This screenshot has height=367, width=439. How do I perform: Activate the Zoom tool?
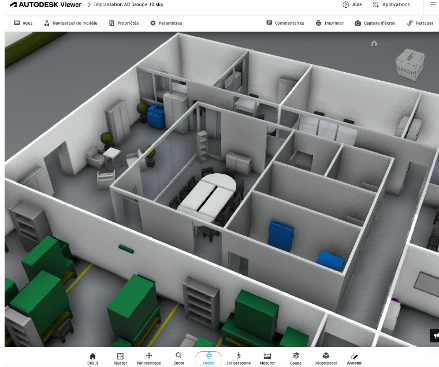[x=179, y=359]
